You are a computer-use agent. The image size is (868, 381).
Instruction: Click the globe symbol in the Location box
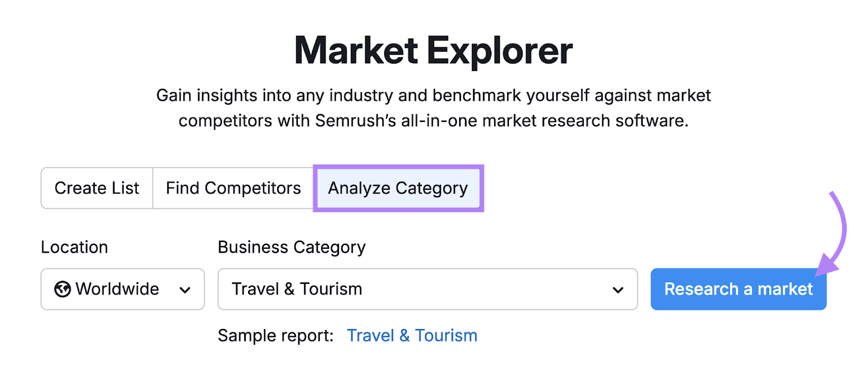click(x=63, y=289)
